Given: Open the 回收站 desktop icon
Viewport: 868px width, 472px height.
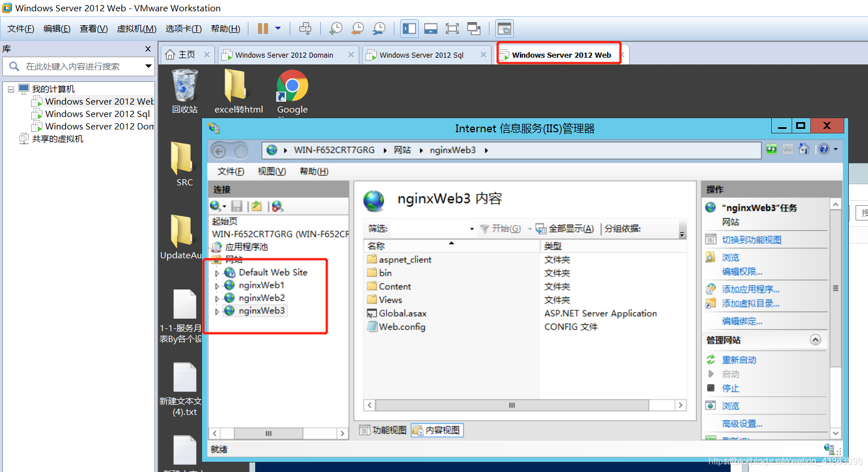Looking at the screenshot, I should coord(185,92).
